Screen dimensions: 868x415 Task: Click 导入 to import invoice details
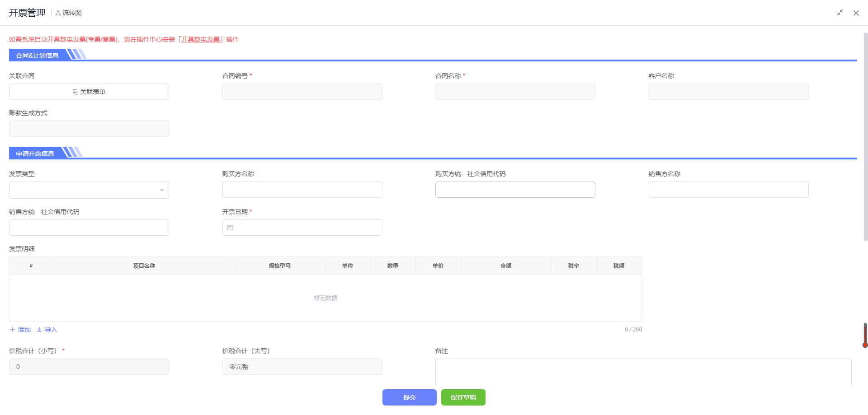pyautogui.click(x=47, y=330)
